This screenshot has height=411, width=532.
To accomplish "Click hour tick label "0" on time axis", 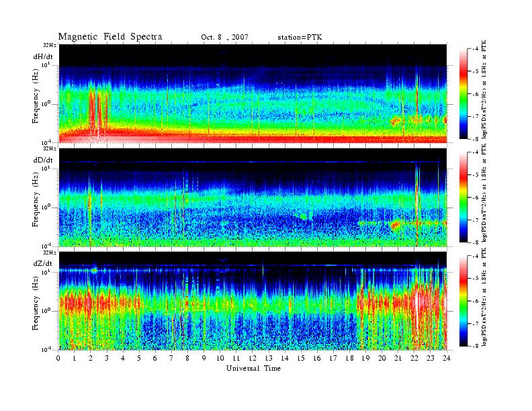I will (58, 358).
